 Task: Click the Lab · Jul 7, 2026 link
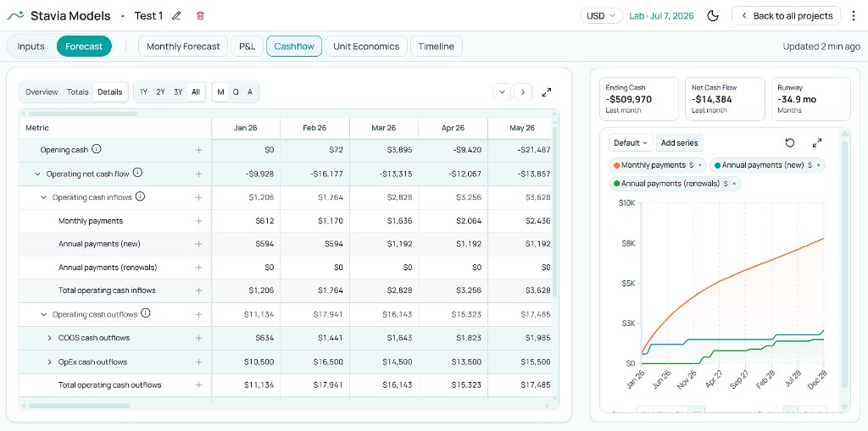click(661, 15)
